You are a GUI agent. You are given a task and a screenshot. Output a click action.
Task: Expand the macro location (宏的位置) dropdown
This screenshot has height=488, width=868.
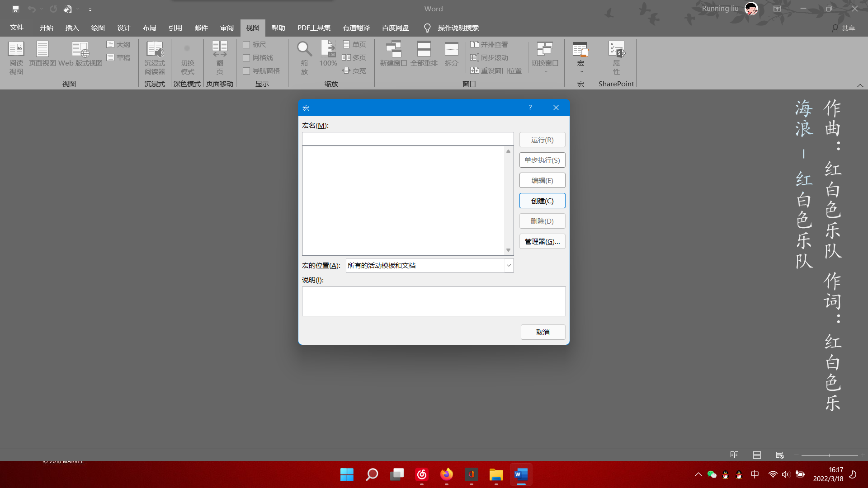(509, 266)
